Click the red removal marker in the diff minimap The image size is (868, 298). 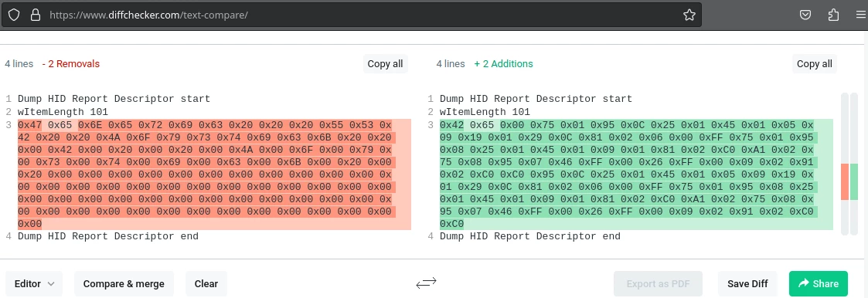pyautogui.click(x=845, y=182)
